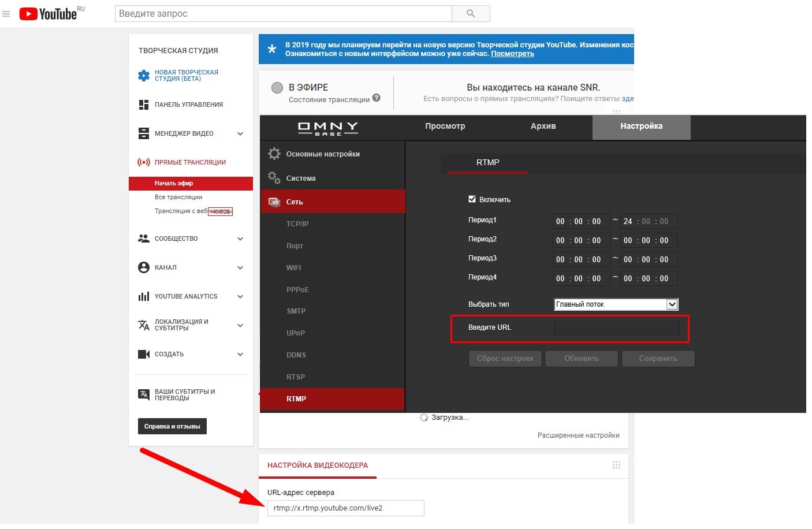812x529 pixels.
Task: Uncheck the Включить checkbox
Action: [472, 199]
